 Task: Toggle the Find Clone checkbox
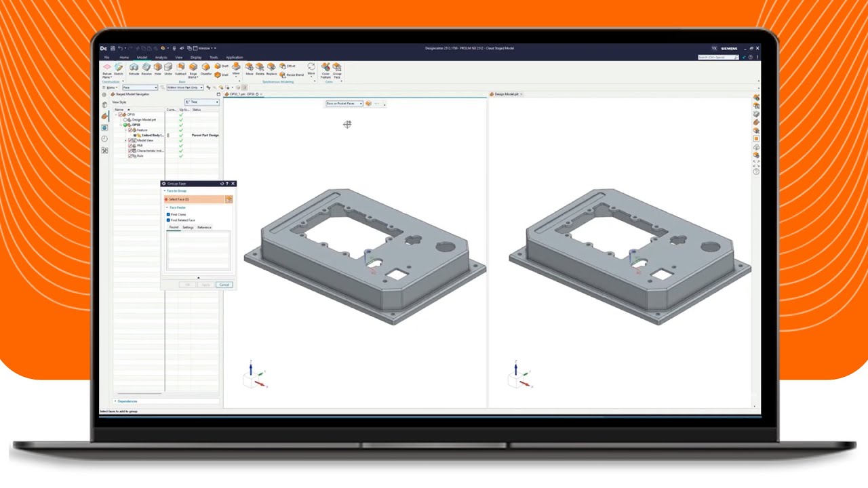pos(168,215)
